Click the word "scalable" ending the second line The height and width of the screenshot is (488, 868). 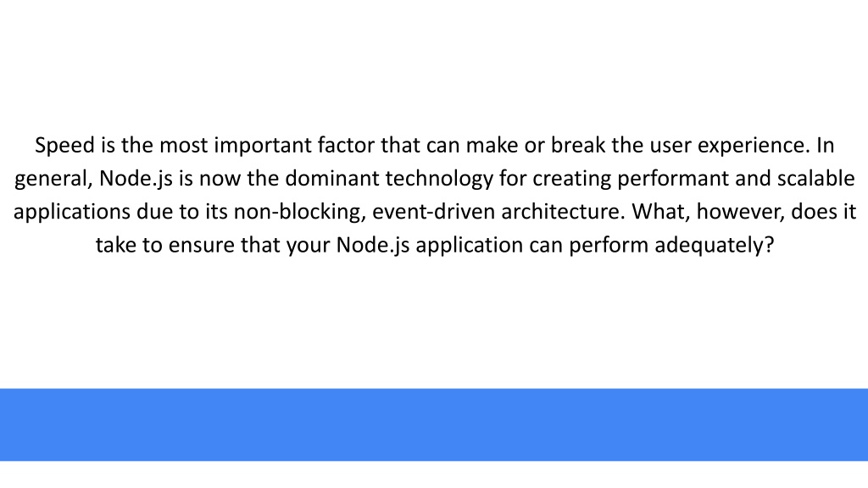(x=816, y=178)
